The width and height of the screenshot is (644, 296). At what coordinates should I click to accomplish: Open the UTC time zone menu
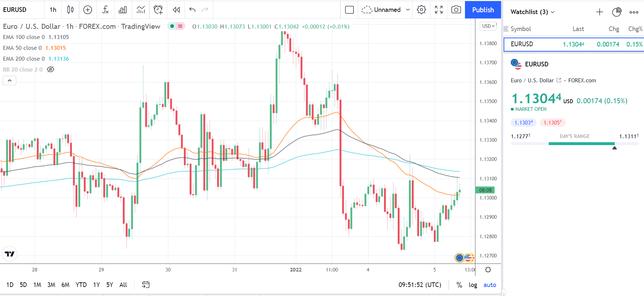tap(420, 285)
